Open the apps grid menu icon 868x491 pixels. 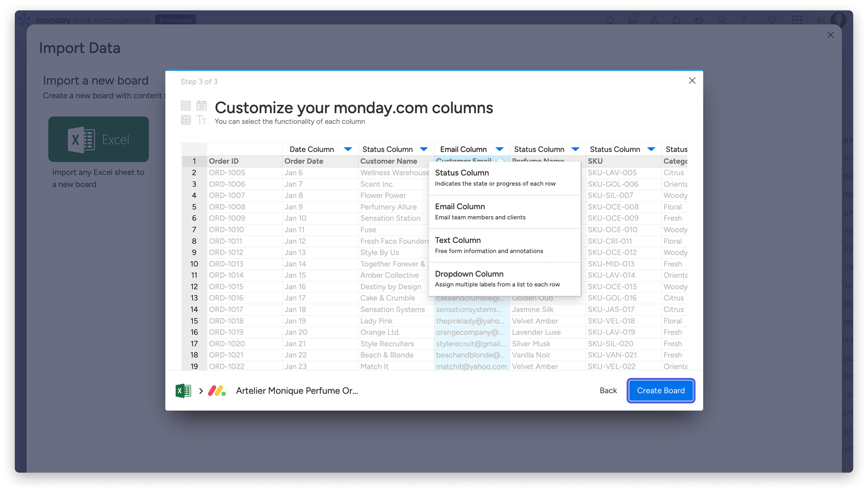[796, 20]
